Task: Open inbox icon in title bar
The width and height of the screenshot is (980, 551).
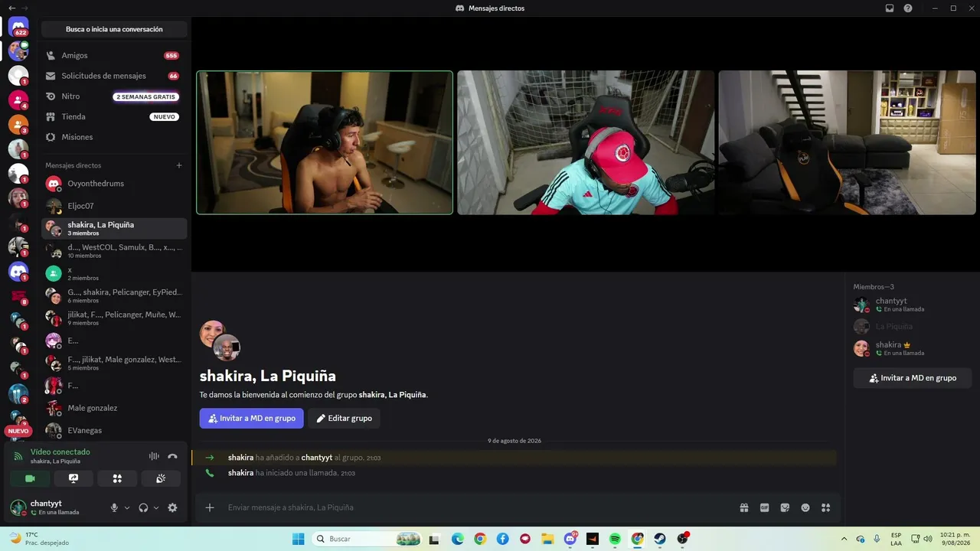Action: (890, 8)
